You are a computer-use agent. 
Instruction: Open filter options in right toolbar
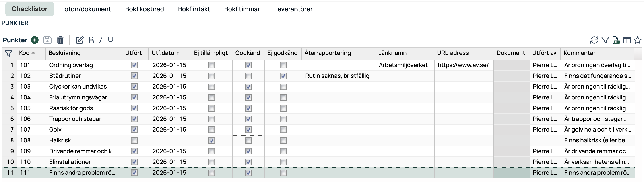605,40
